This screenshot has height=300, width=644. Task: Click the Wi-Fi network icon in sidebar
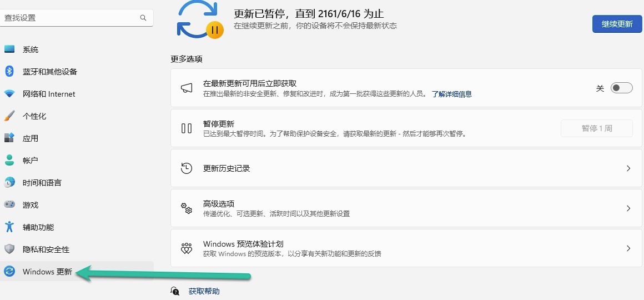tap(9, 94)
